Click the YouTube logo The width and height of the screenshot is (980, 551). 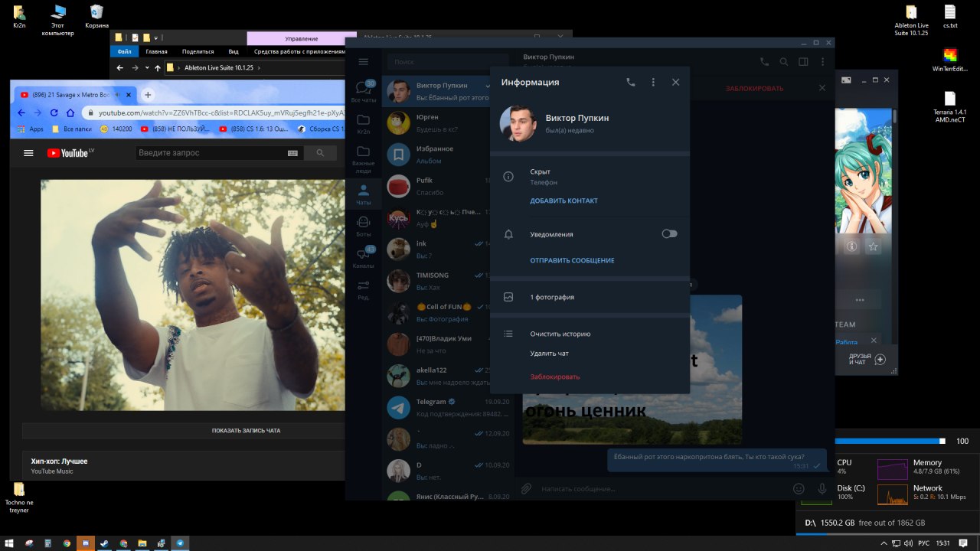(x=70, y=153)
